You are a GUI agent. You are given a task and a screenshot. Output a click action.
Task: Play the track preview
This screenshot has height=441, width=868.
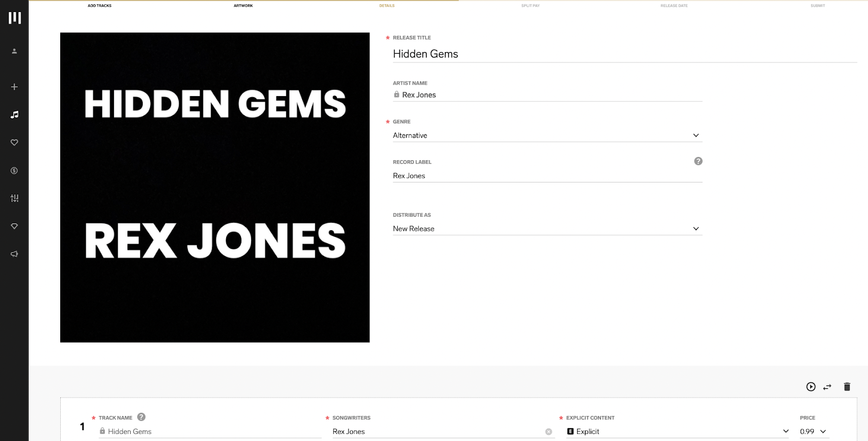[x=810, y=387]
